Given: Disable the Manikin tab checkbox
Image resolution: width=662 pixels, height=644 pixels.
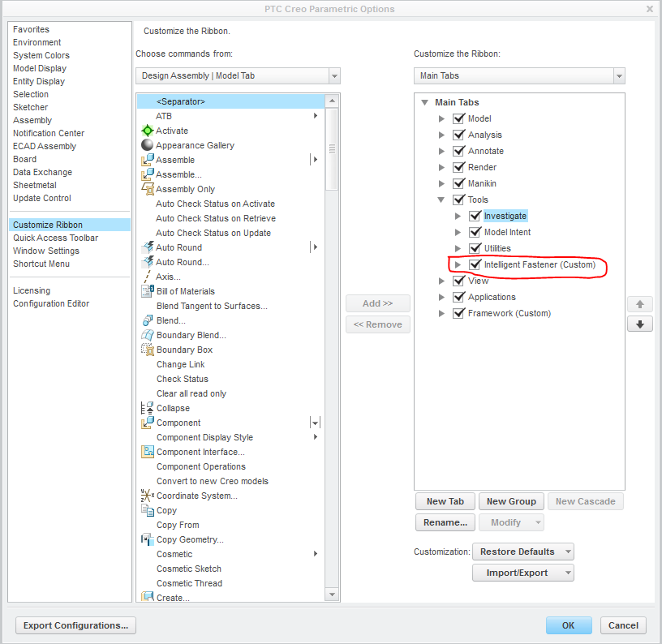Looking at the screenshot, I should (458, 183).
